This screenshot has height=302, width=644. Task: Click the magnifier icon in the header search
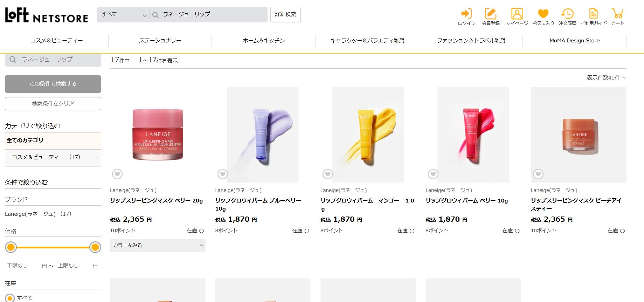155,15
